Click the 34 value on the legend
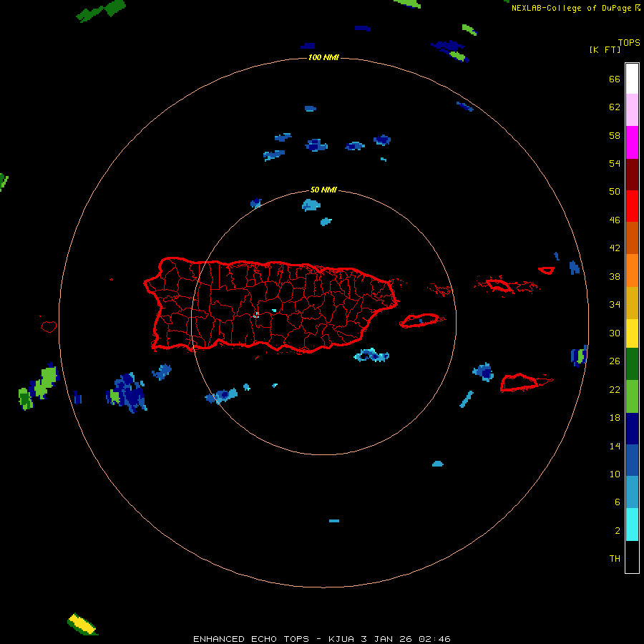 (x=615, y=305)
